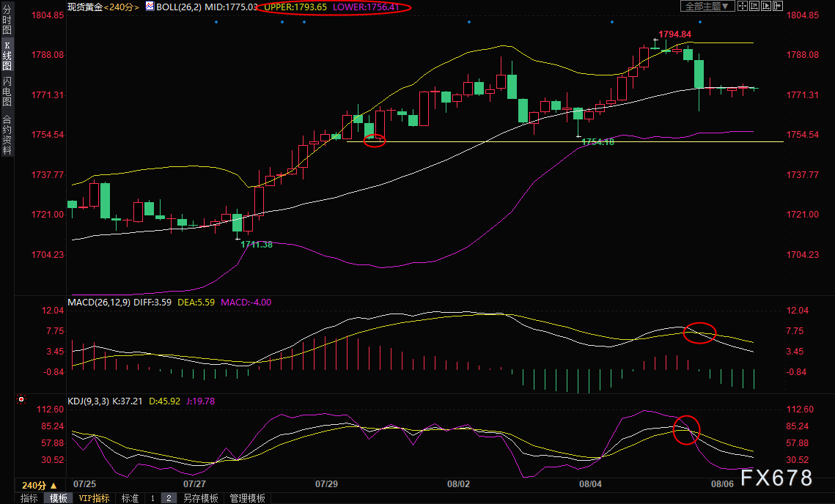This screenshot has width=835, height=504.
Task: Click the 1794.84 high price label
Action: 674,34
